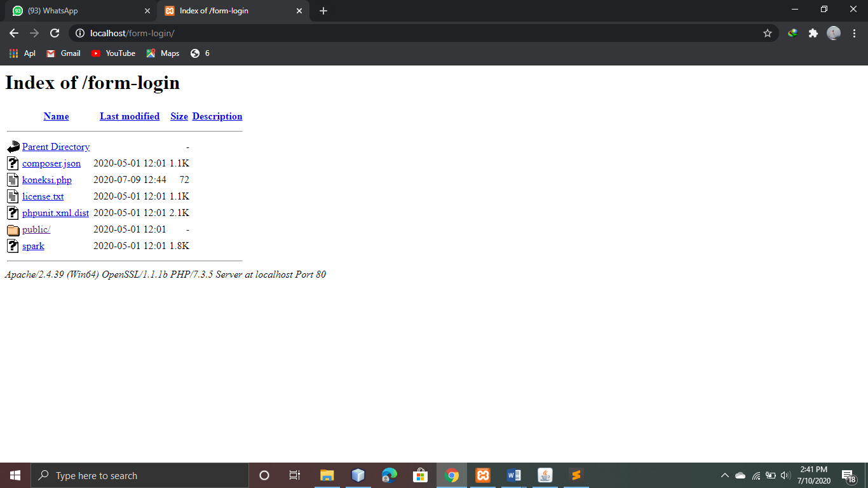Screen dimensions: 868x488
Task: Click the folder icon beside public/
Action: point(13,229)
